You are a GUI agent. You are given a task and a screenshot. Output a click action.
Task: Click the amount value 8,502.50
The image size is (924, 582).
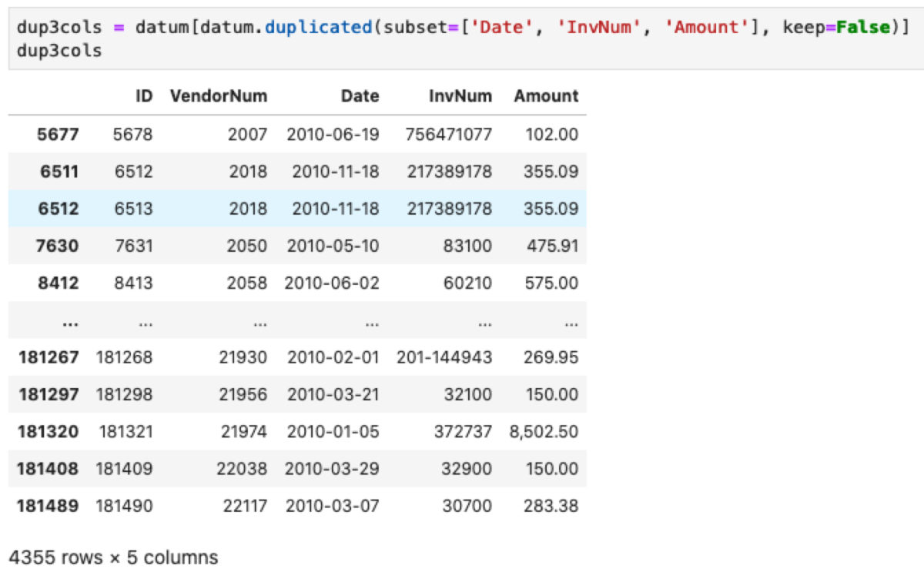click(x=544, y=432)
